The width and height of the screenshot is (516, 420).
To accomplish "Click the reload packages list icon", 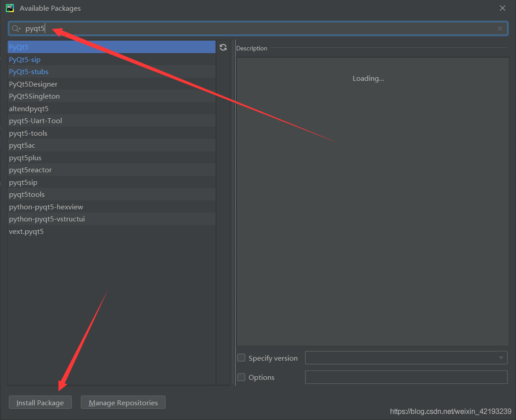I will [223, 47].
